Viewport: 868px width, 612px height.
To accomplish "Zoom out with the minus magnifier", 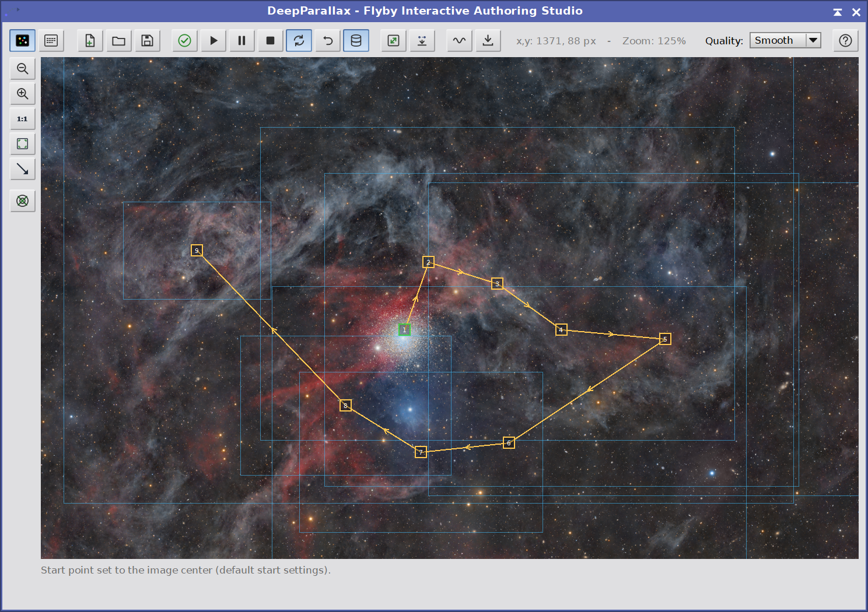I will point(23,69).
